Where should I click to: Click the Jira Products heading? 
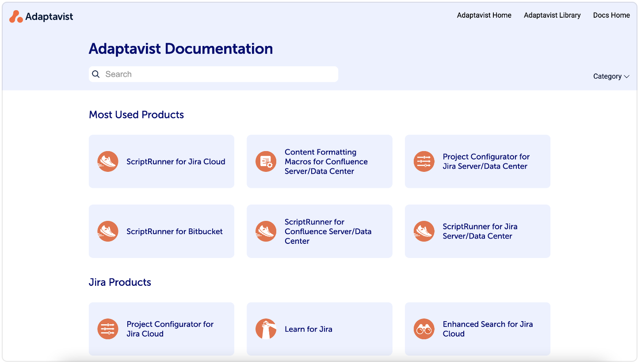[x=120, y=282]
